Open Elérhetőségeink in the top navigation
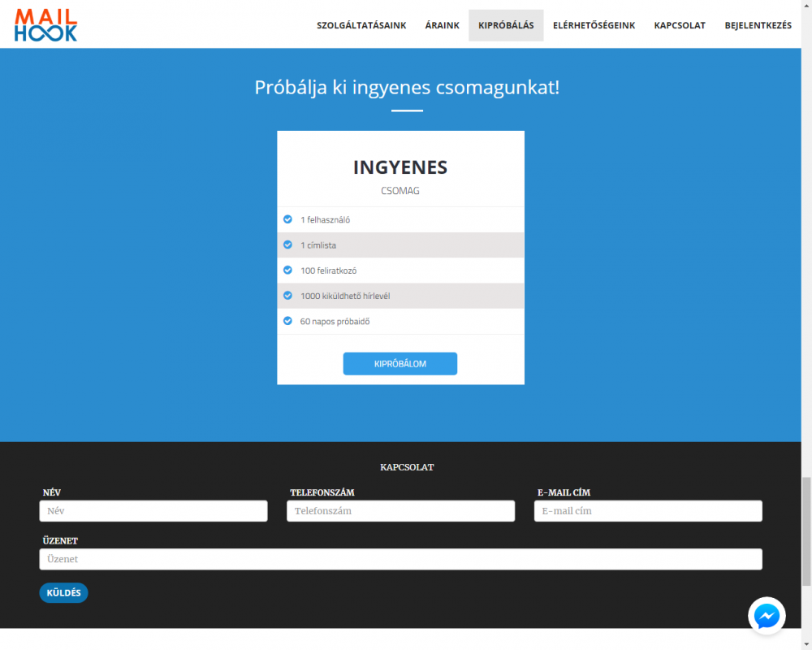Screen dimensions: 812x650 pos(594,25)
